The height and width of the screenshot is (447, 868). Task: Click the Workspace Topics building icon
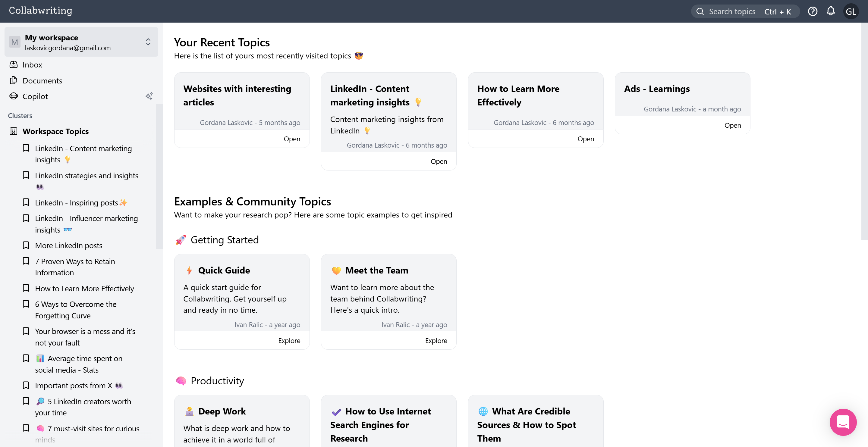pyautogui.click(x=14, y=131)
